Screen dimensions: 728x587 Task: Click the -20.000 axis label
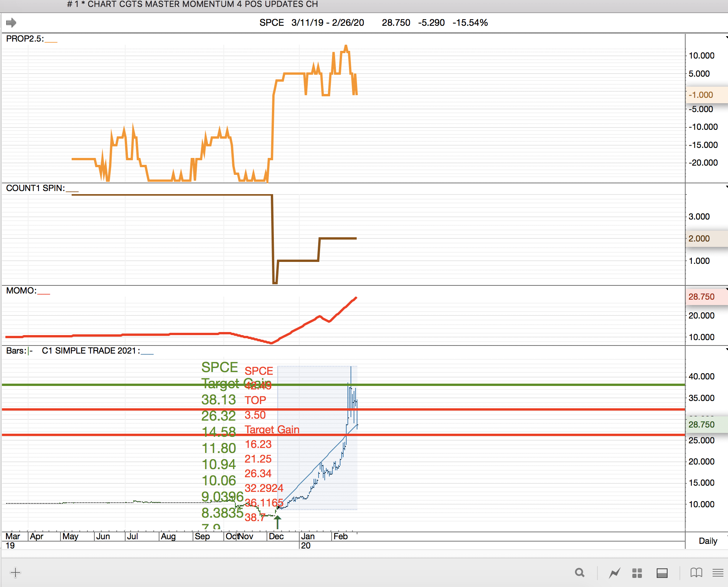[703, 163]
